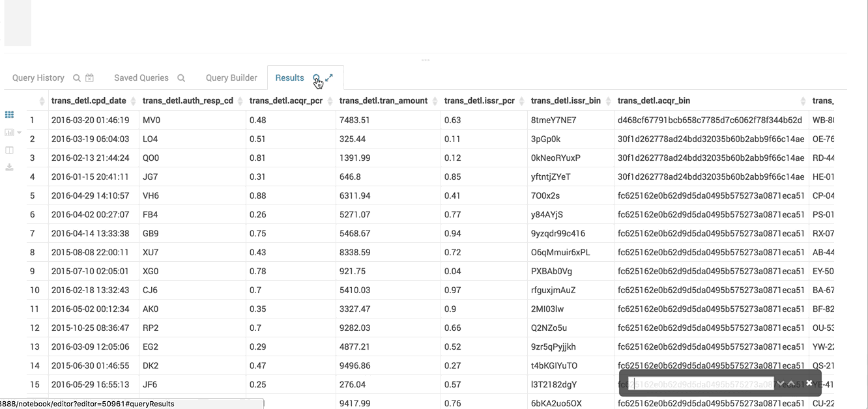
Task: Switch to the Query History tab
Action: coord(38,78)
